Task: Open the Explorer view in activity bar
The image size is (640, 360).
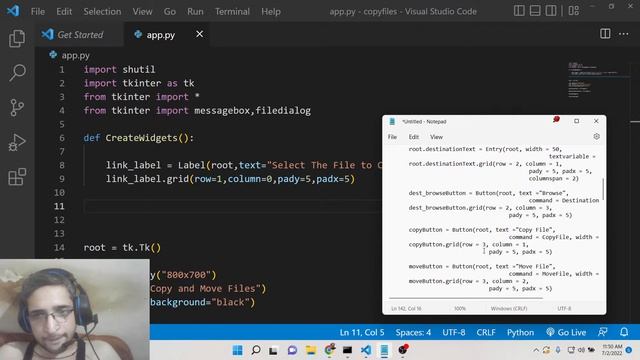Action: click(x=17, y=38)
